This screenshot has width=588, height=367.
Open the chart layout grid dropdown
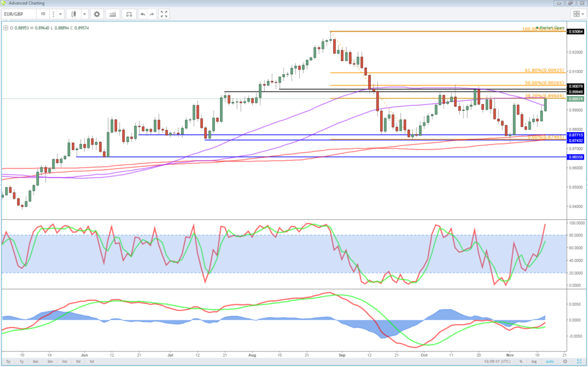point(578,14)
